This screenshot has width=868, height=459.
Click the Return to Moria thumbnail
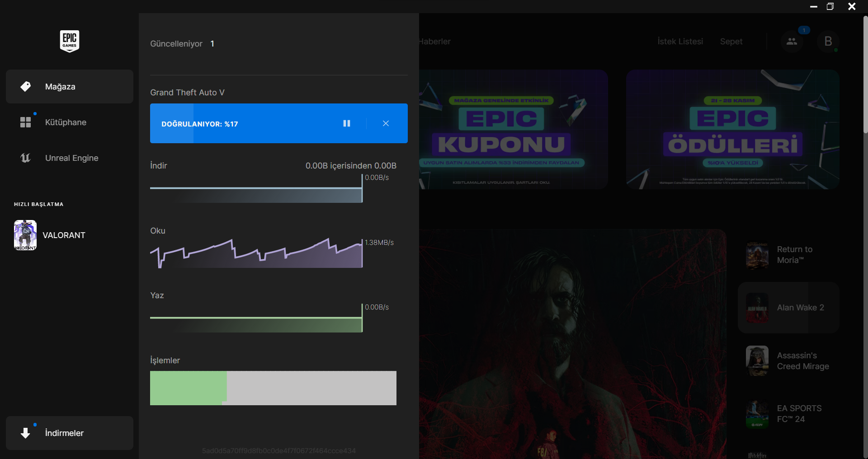[757, 255]
